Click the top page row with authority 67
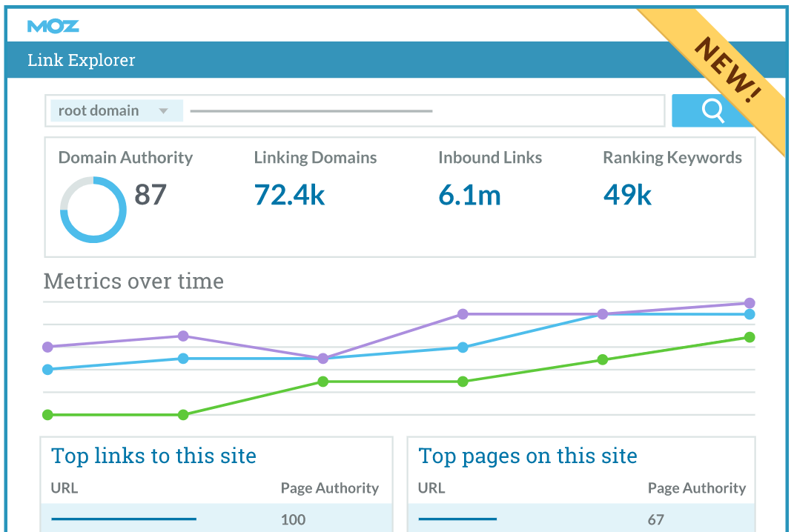 (x=582, y=519)
